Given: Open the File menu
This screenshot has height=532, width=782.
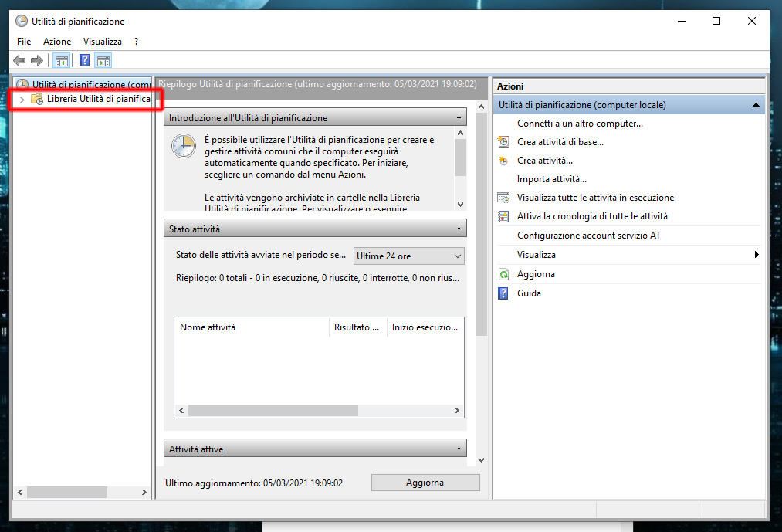Looking at the screenshot, I should 24,42.
